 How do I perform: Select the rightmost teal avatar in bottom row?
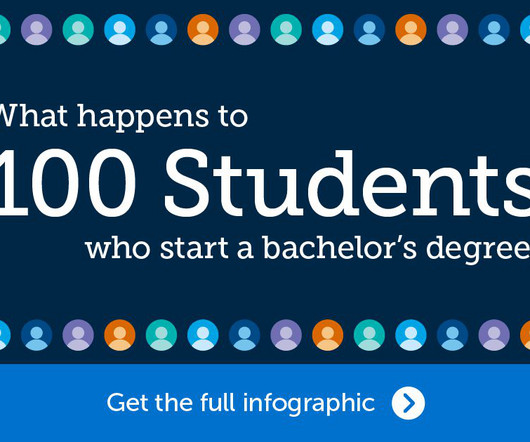[x=369, y=335]
